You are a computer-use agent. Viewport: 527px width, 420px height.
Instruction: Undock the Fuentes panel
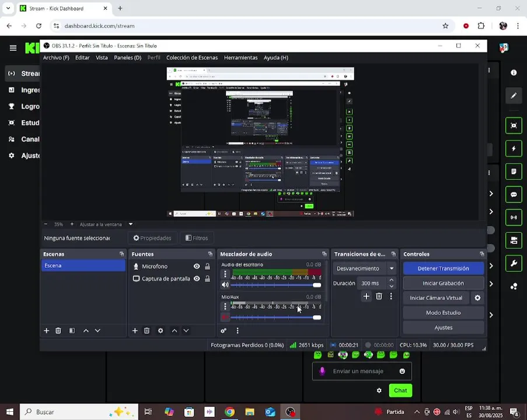point(211,254)
